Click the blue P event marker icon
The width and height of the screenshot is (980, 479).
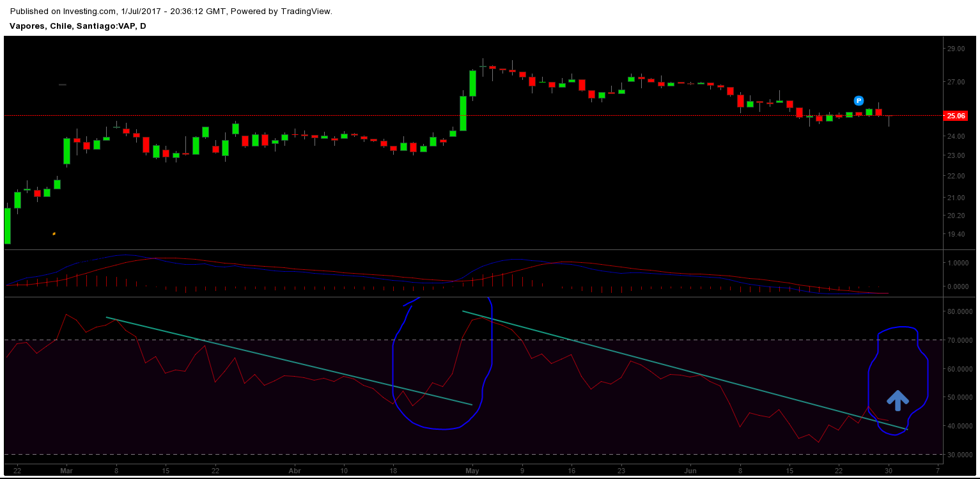(x=859, y=100)
